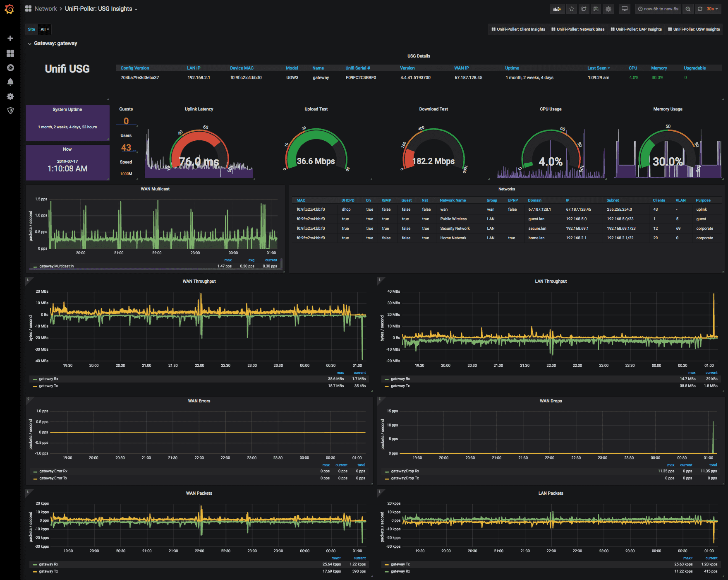Toggle gateway Rx series in LAN Throughput legend

pyautogui.click(x=400, y=379)
